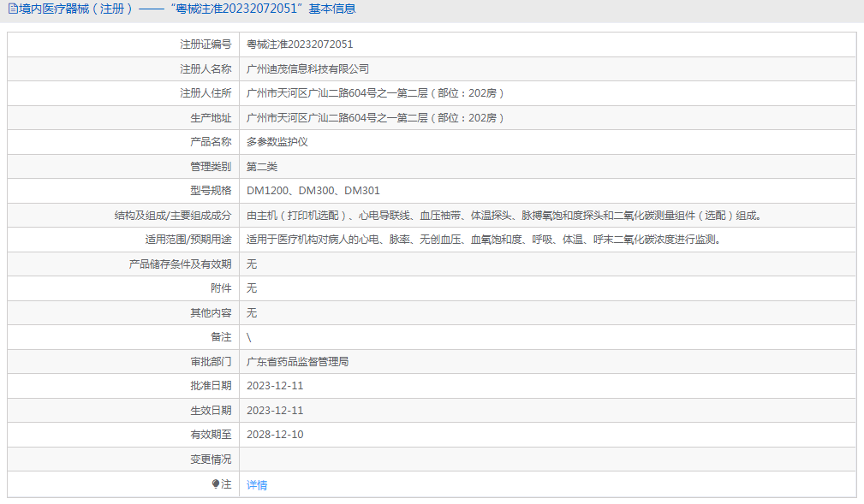Click the intended use text starting 适用于医疗机构
Viewport: 864px width, 504px height.
(x=485, y=239)
